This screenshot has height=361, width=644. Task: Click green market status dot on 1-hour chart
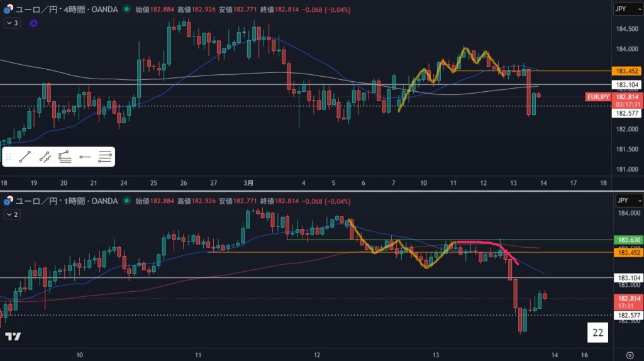(x=127, y=201)
